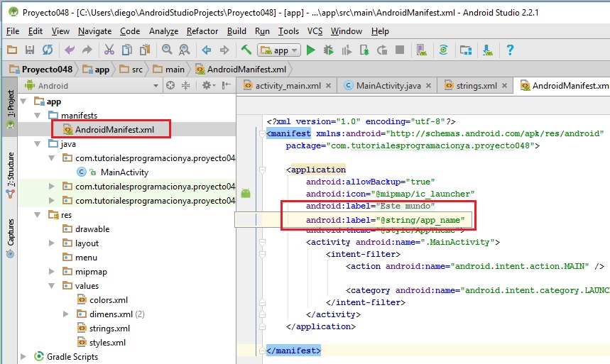Toggle the 1: Project tool window
This screenshot has height=364, width=610.
point(10,108)
